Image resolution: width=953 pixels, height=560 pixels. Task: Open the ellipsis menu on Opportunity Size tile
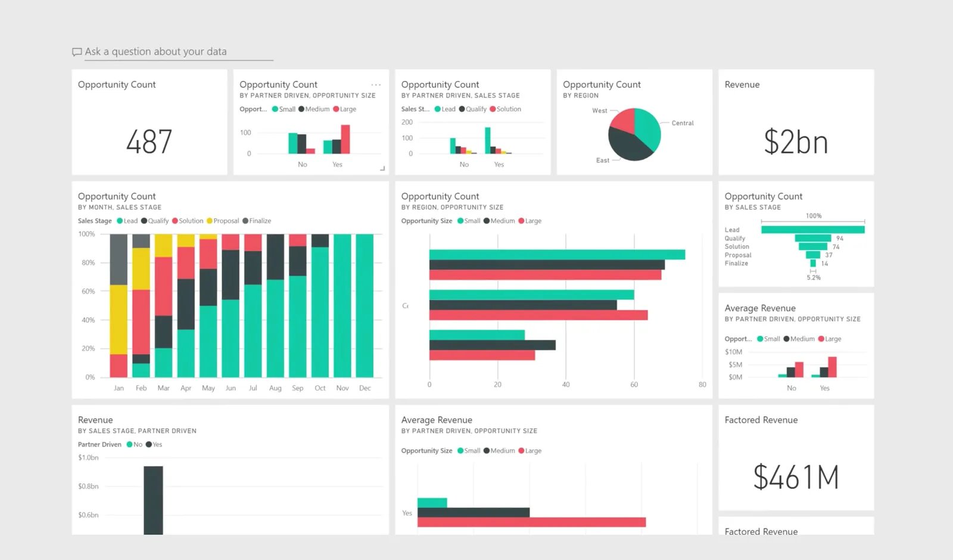pos(376,85)
